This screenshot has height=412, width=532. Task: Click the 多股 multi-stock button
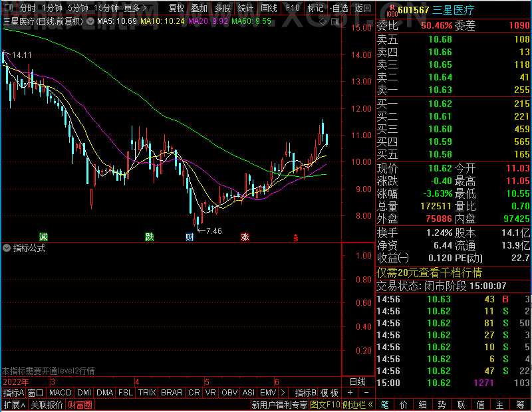(222, 8)
